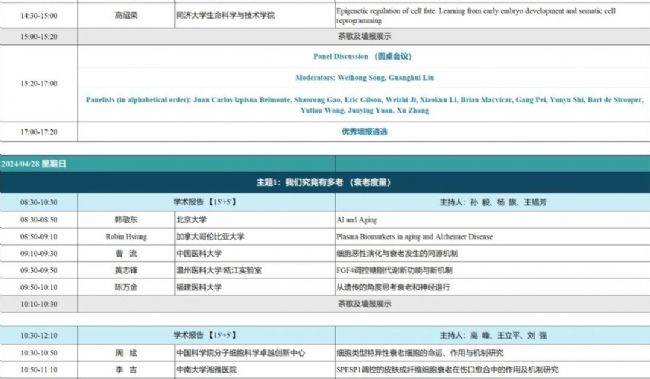
Task: Select the 同济大学生命科学与技术学院 affiliation cell
Action: click(255, 15)
